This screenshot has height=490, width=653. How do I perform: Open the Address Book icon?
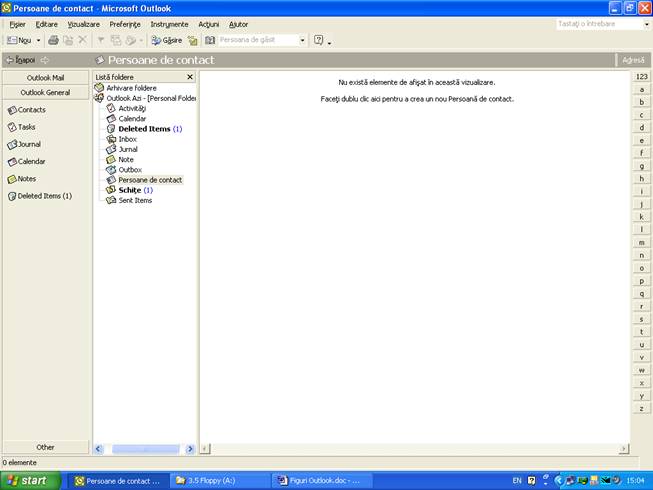pos(210,40)
